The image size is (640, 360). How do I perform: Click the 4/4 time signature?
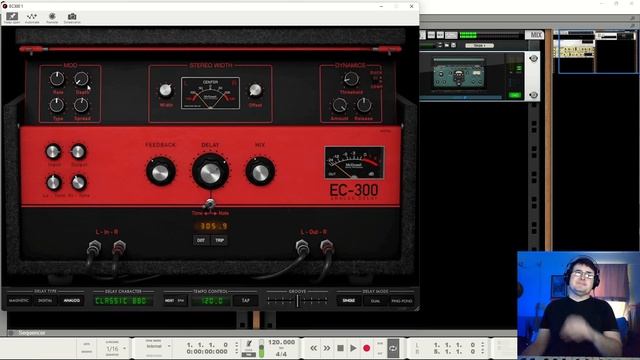[281, 354]
